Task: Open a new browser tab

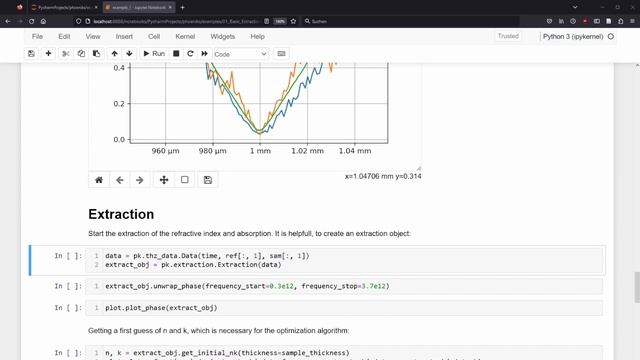Action: [x=182, y=7]
